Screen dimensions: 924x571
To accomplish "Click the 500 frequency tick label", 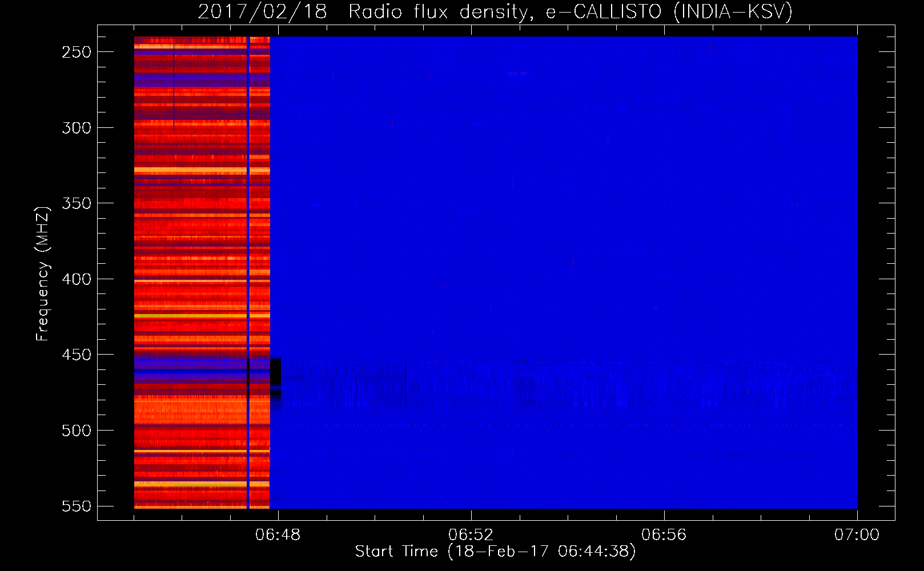I will (77, 431).
